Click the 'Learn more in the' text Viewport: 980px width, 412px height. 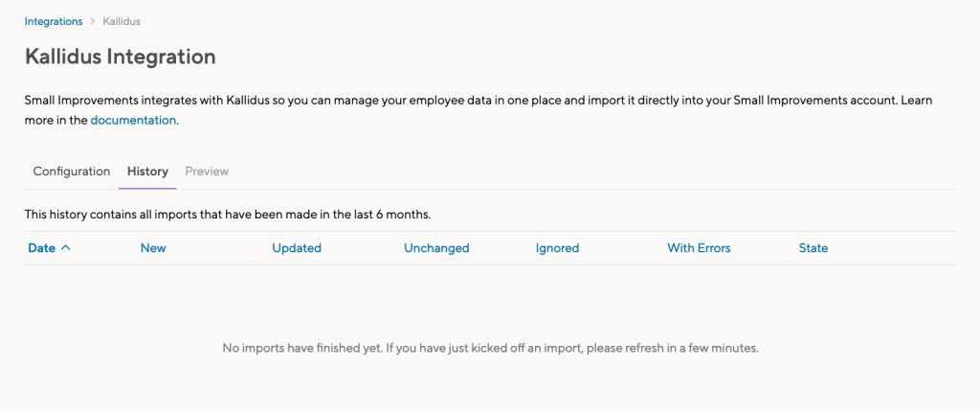click(x=56, y=120)
